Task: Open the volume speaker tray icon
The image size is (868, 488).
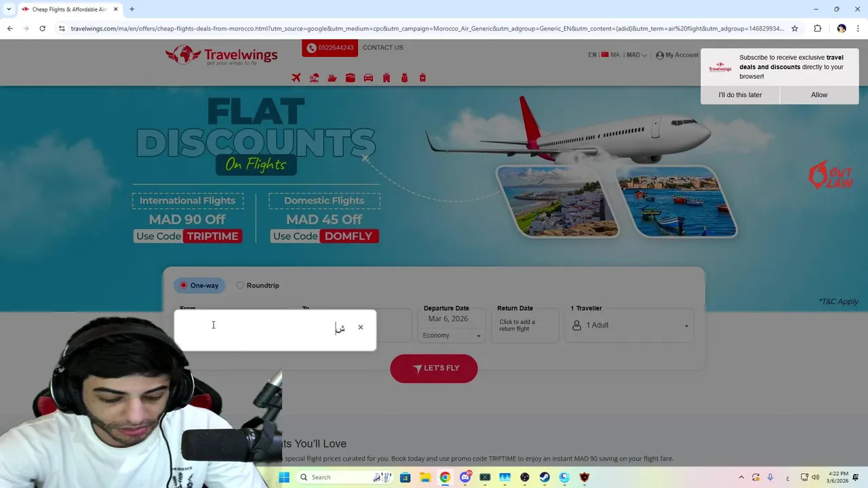Action: click(815, 477)
